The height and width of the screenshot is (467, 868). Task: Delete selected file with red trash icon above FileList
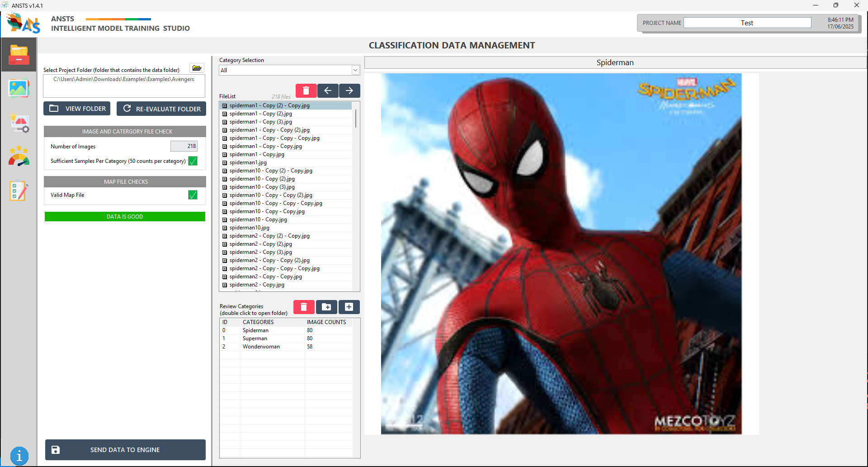click(306, 91)
